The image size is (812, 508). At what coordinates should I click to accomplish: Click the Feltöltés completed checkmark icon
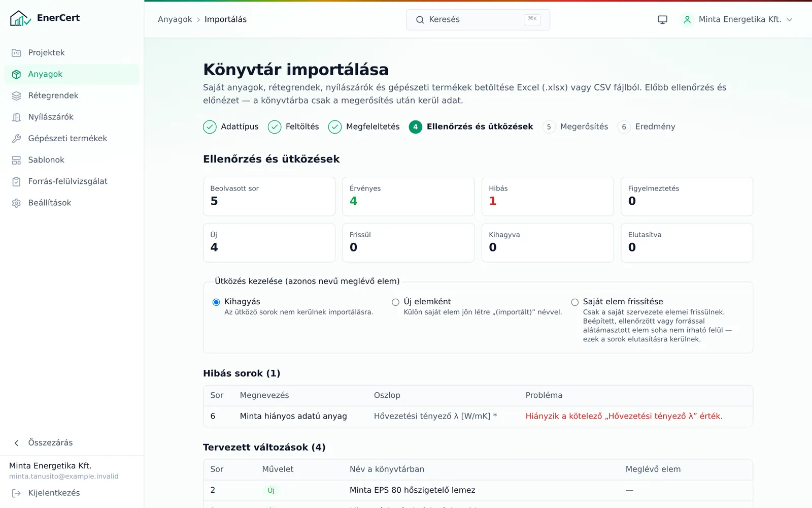275,127
